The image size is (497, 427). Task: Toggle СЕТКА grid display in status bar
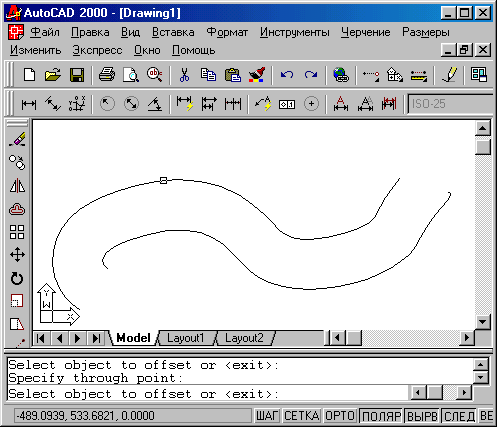(301, 416)
